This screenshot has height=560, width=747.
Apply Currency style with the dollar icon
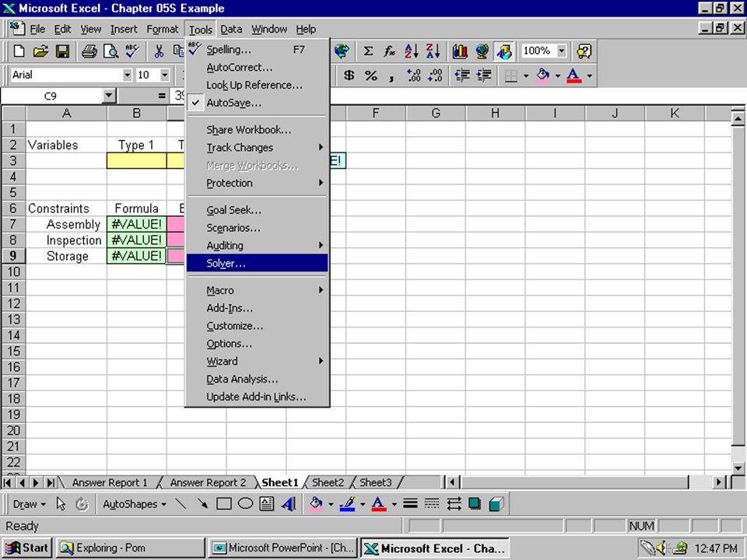(349, 75)
